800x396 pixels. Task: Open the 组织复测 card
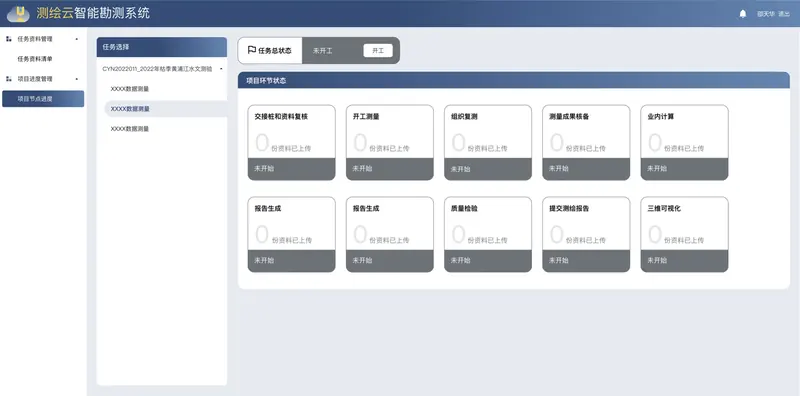pyautogui.click(x=488, y=142)
